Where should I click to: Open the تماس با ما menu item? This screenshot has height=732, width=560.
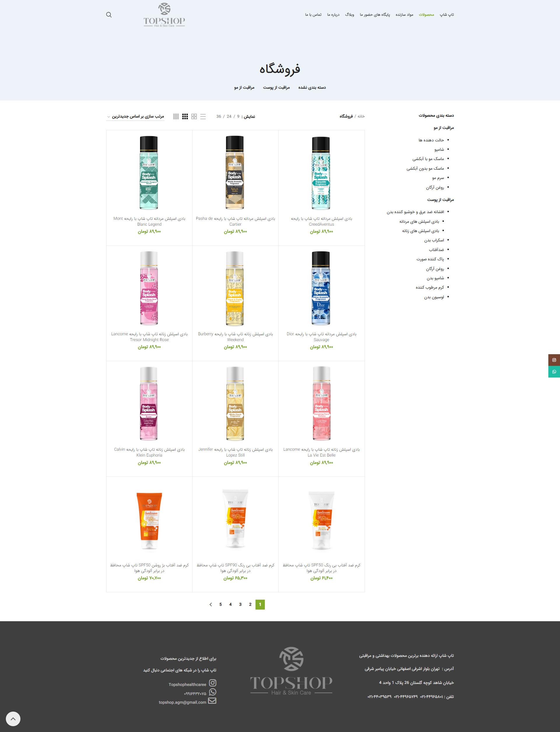[313, 15]
